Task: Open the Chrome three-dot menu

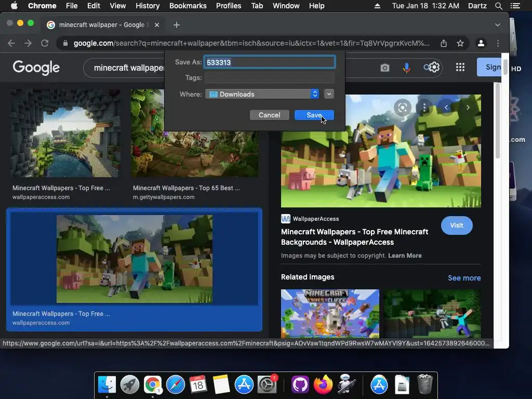Action: (x=498, y=43)
